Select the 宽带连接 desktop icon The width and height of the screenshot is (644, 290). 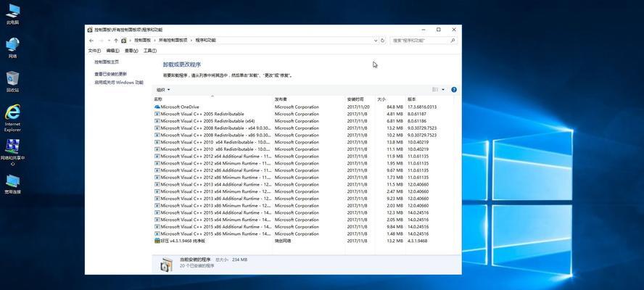click(13, 184)
